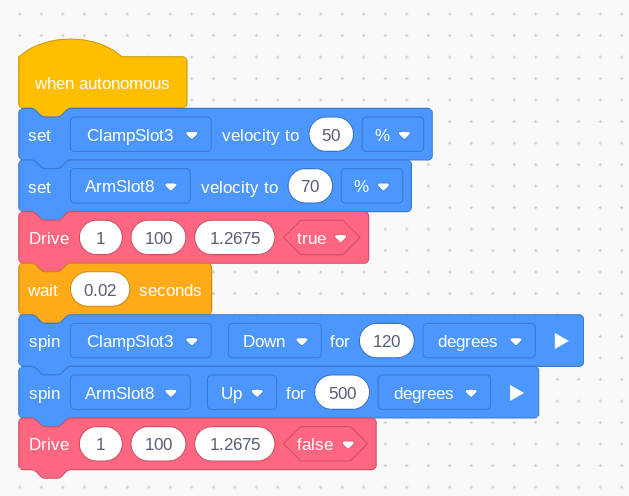Image resolution: width=629 pixels, height=496 pixels.
Task: Select the 120 degrees value field
Action: click(x=387, y=341)
